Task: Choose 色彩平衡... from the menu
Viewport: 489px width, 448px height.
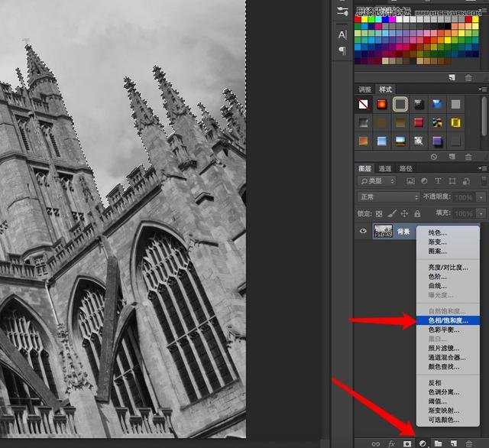Action: pyautogui.click(x=448, y=330)
